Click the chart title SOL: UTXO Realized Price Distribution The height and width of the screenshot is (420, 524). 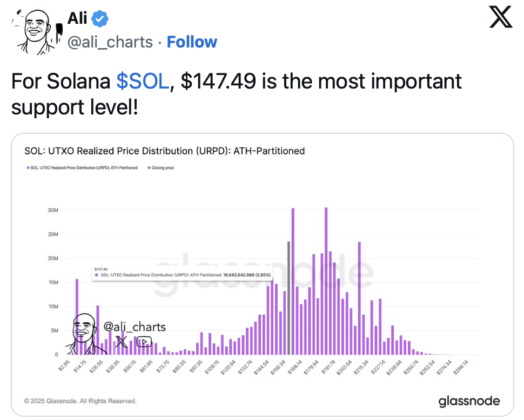(x=165, y=151)
